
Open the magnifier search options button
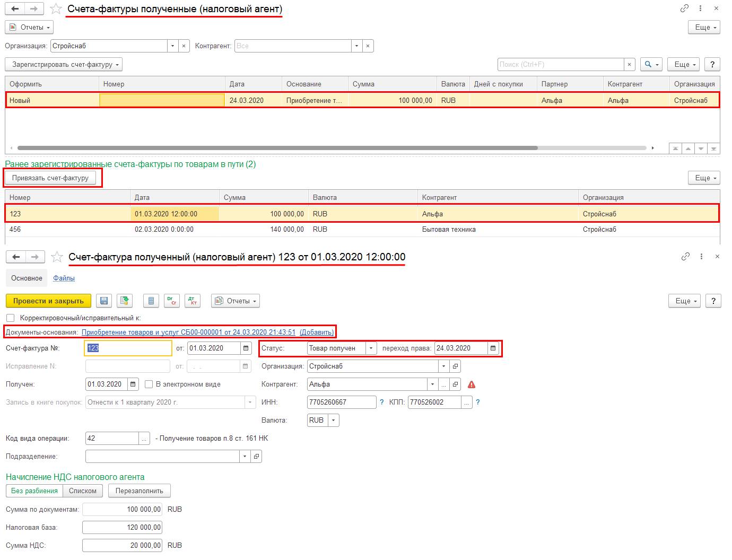pos(651,65)
